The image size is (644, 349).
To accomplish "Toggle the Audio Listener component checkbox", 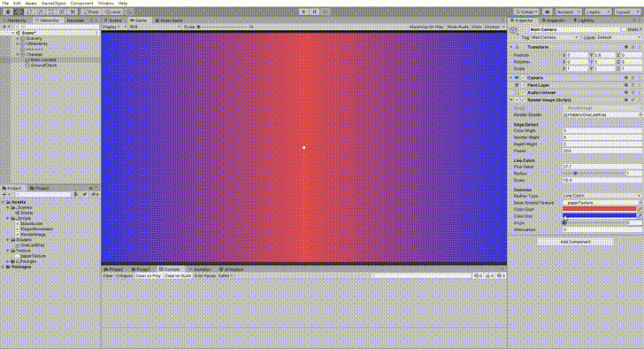I will point(524,92).
